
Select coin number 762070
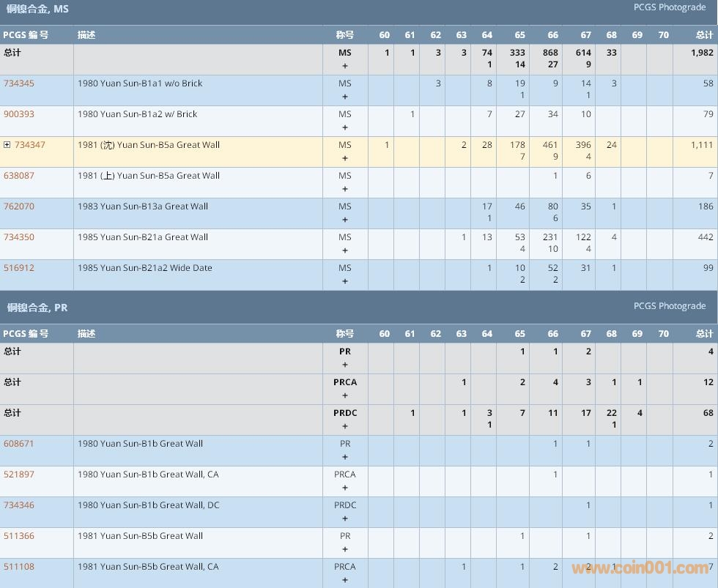[x=19, y=206]
